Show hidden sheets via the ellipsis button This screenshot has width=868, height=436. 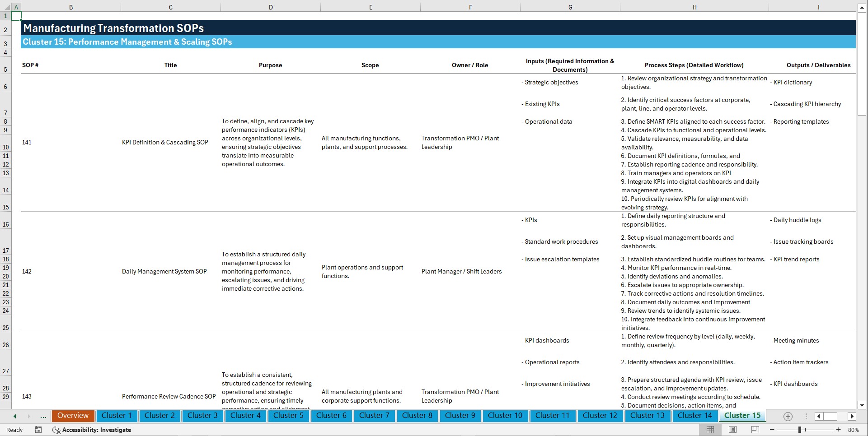pyautogui.click(x=43, y=416)
